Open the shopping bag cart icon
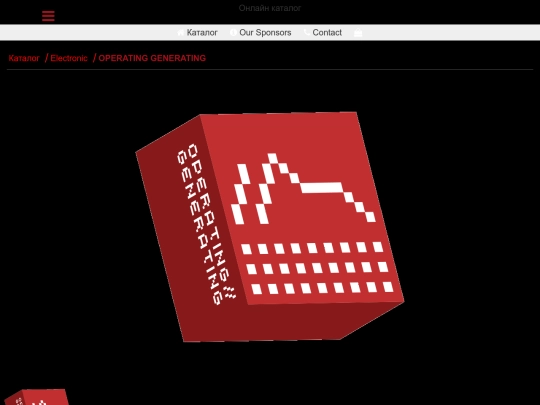The image size is (540, 405). (x=358, y=32)
